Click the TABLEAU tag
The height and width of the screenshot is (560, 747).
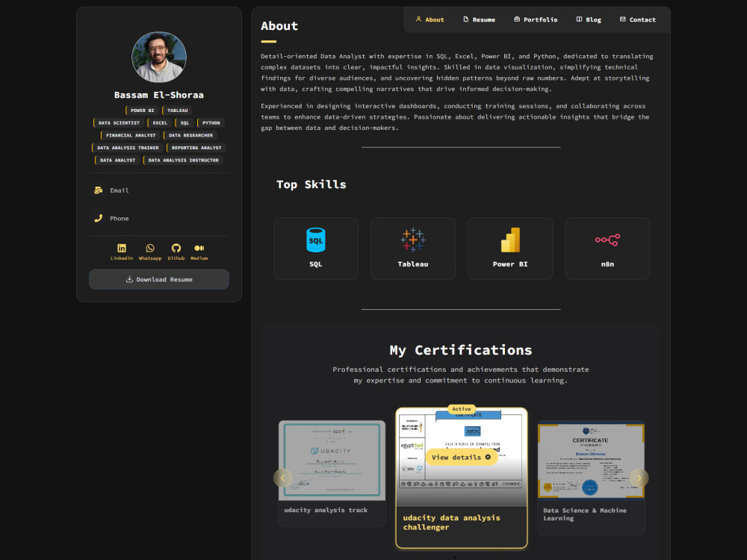[x=177, y=111]
